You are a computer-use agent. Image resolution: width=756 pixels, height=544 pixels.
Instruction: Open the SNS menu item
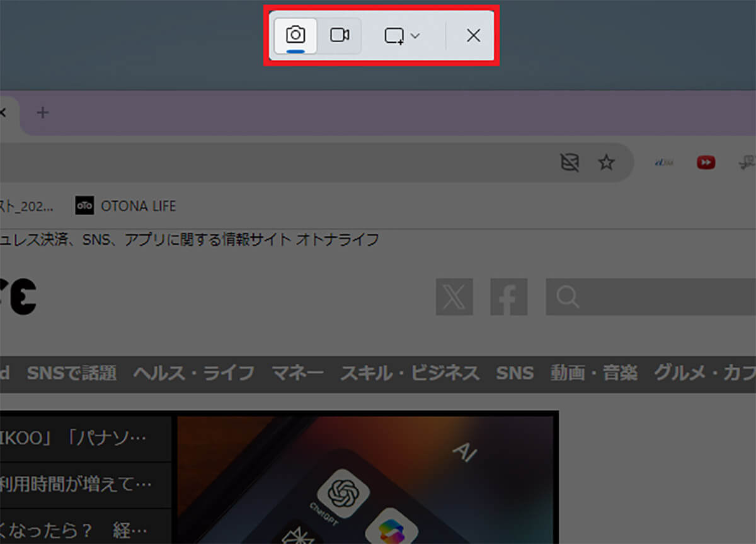515,373
